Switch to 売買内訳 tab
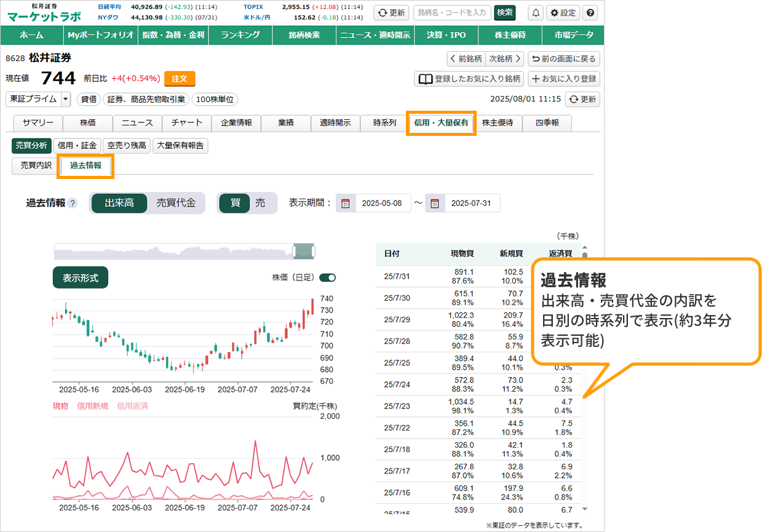Screen dimensions: 762x532 click(x=36, y=165)
